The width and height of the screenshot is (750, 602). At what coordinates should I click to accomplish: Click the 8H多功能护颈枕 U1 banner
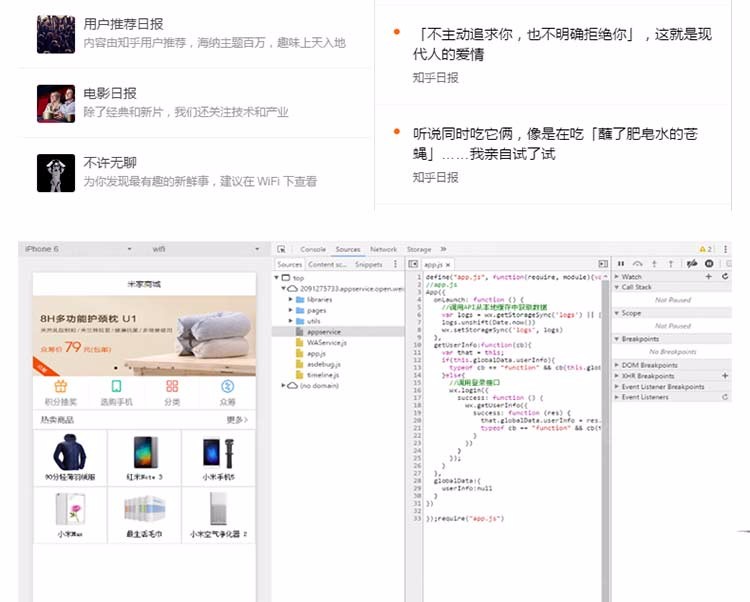pyautogui.click(x=144, y=336)
